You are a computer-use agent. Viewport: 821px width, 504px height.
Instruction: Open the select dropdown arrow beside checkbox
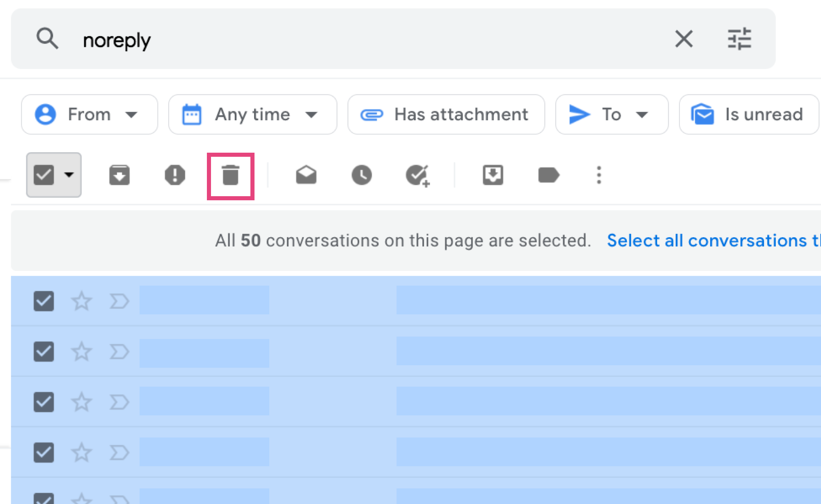pos(69,175)
